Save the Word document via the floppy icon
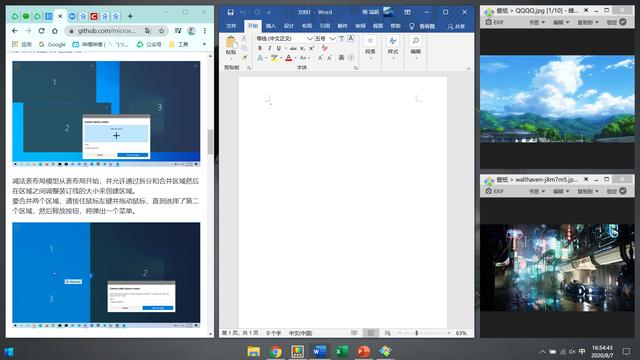The image size is (640, 360). (x=231, y=12)
